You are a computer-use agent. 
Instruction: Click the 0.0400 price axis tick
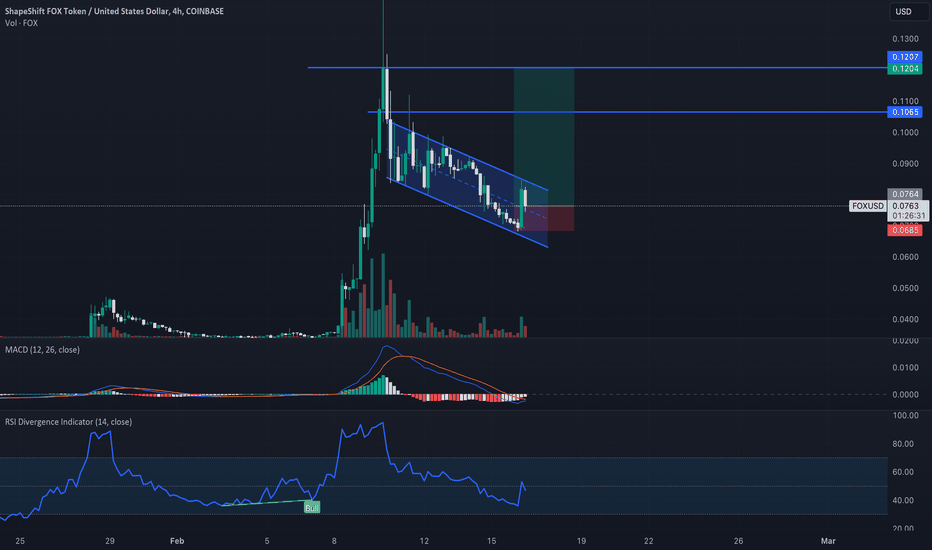pos(905,319)
